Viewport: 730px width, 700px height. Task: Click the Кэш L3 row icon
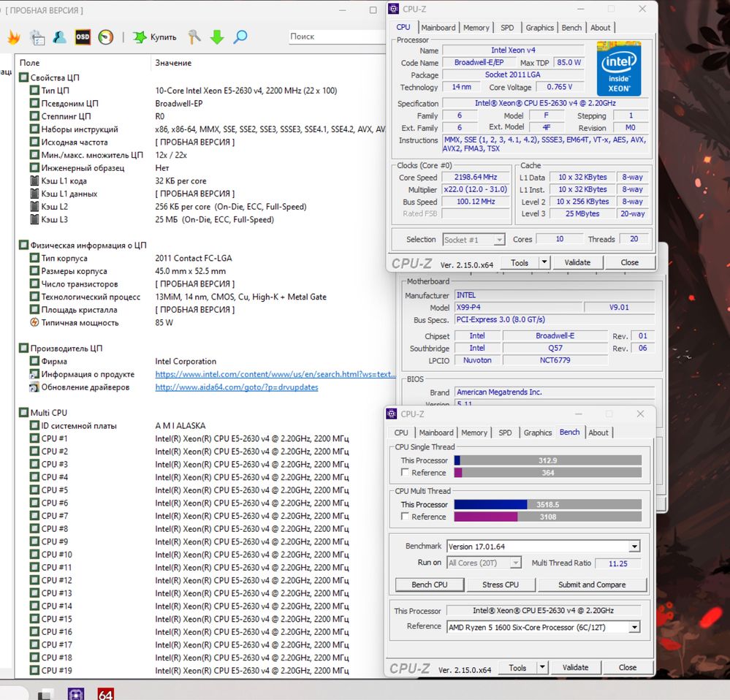(x=34, y=219)
